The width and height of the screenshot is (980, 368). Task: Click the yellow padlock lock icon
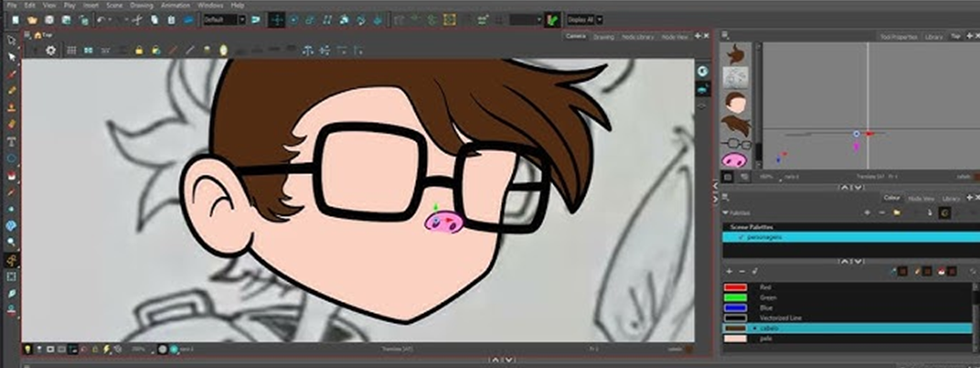point(139,50)
